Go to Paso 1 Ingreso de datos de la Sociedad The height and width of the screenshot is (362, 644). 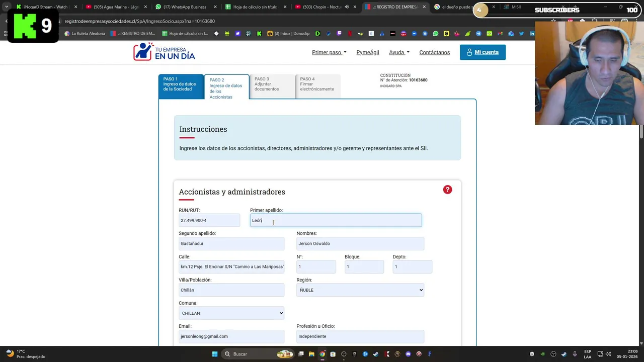pos(181,86)
